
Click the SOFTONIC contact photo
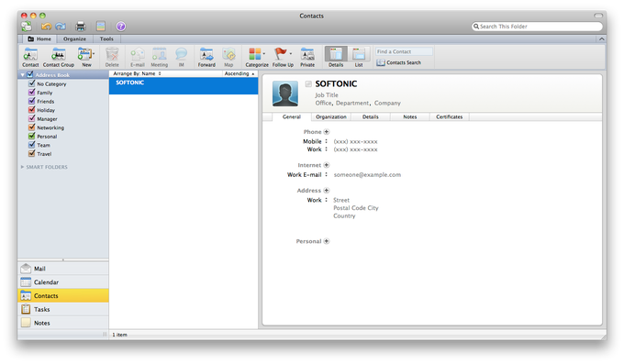coord(285,94)
